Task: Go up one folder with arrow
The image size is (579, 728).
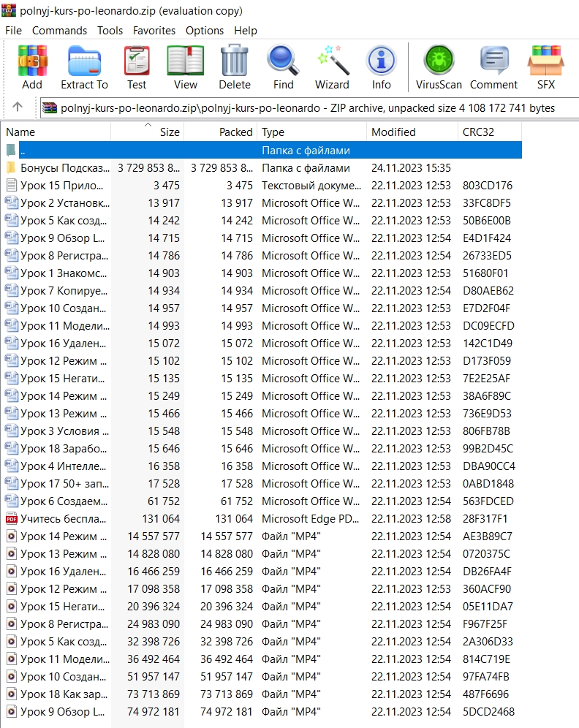Action: (18, 107)
